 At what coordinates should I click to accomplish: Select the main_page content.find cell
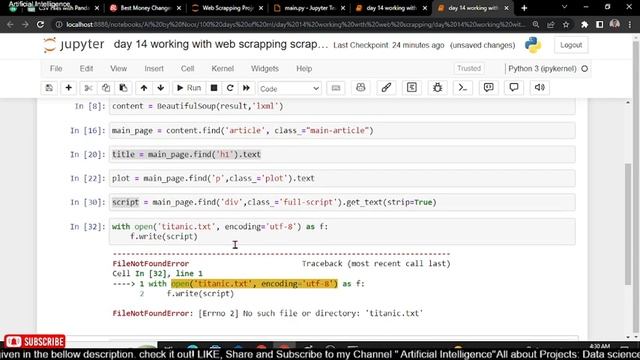coord(342,131)
